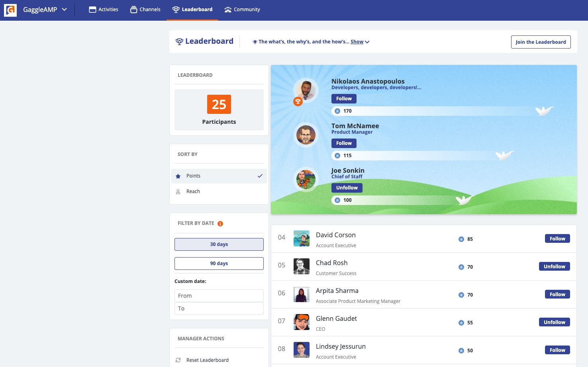Image resolution: width=588 pixels, height=367 pixels.
Task: Click the lightbulb icon before 'The what's, the why's'
Action: pos(255,42)
